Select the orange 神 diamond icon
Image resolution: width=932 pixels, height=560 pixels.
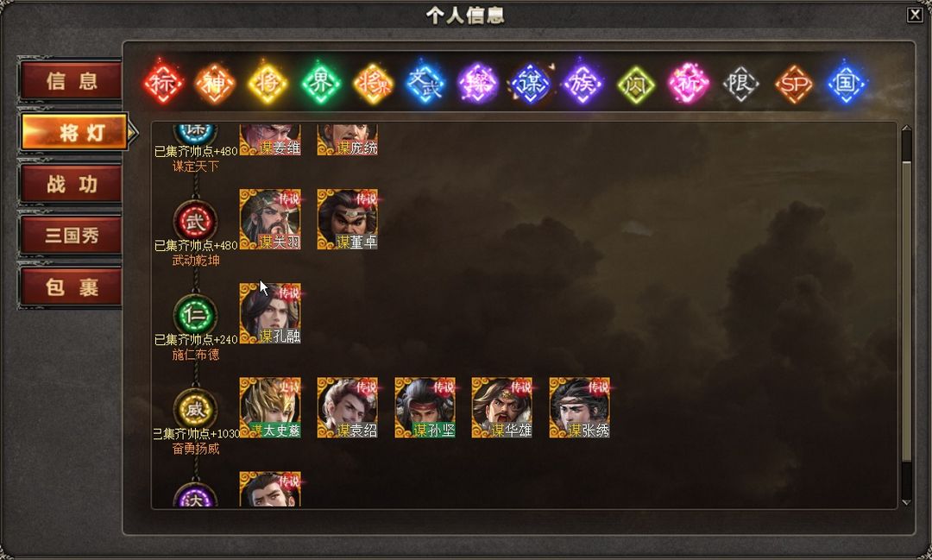[x=215, y=83]
